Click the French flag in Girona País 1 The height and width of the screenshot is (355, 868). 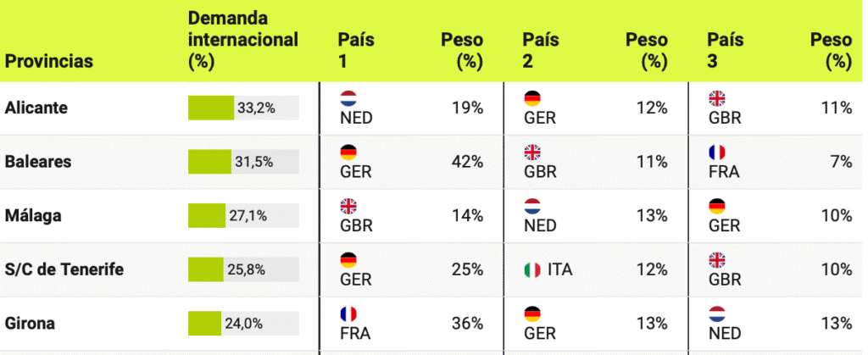(348, 313)
